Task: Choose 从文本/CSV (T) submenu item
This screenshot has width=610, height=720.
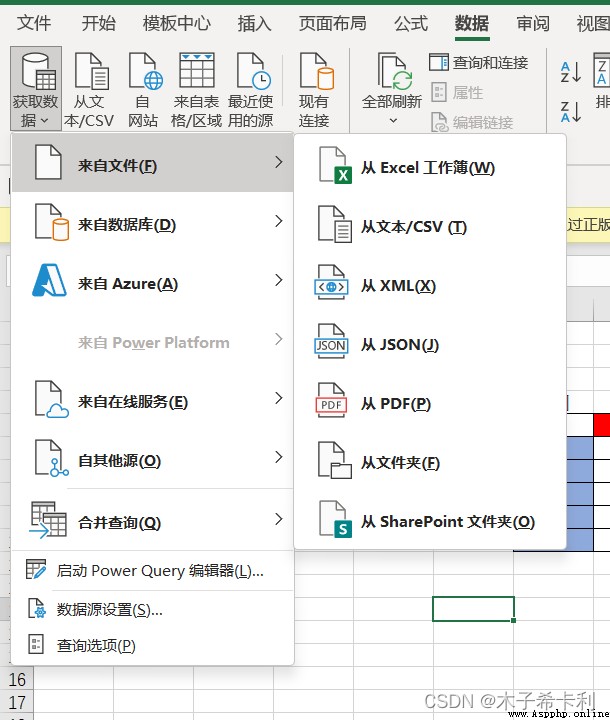Action: [x=430, y=226]
